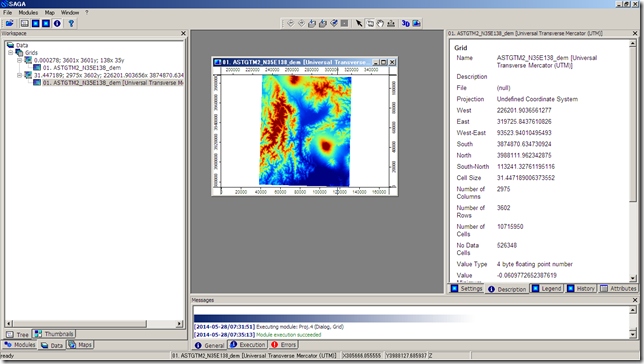Image resolution: width=644 pixels, height=364 pixels.
Task: Toggle the grid-like Workspace panel toolbar icon
Action: pyautogui.click(x=25, y=23)
